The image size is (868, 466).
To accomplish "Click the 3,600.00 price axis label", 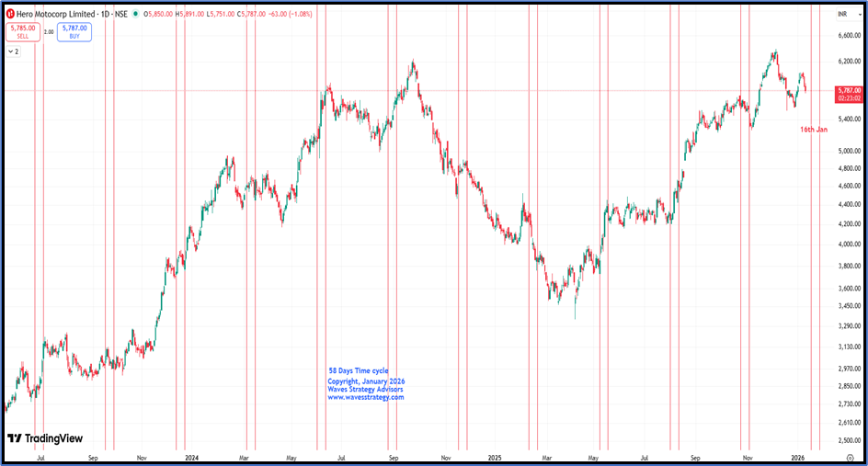I will (x=850, y=289).
